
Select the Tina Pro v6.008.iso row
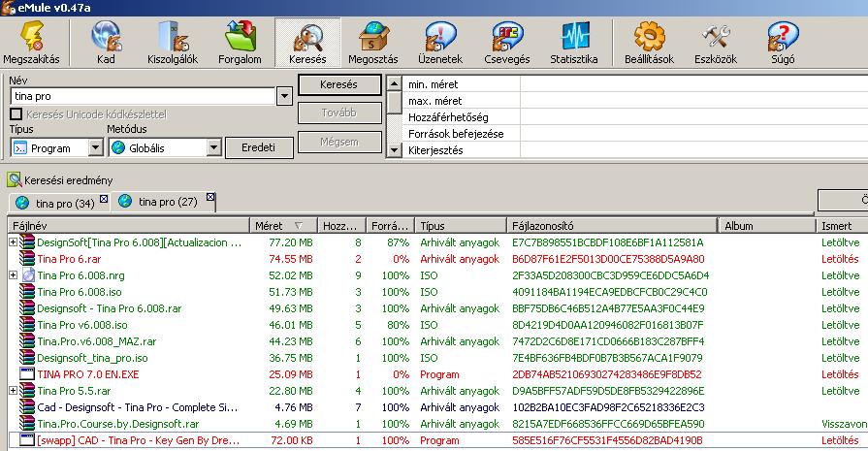(x=437, y=325)
